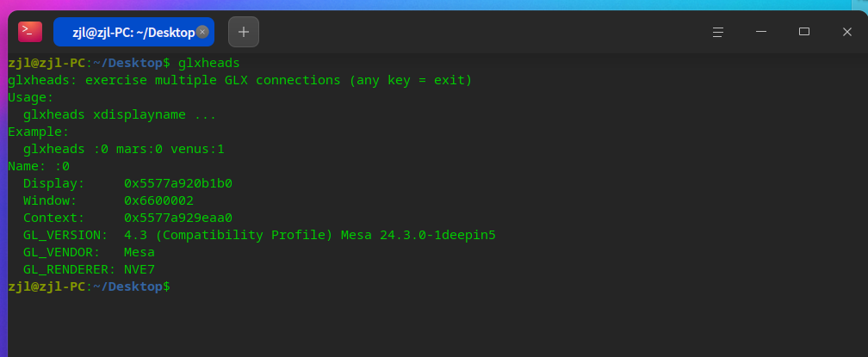Open the terminal hamburger menu
The image size is (868, 357).
click(x=718, y=32)
